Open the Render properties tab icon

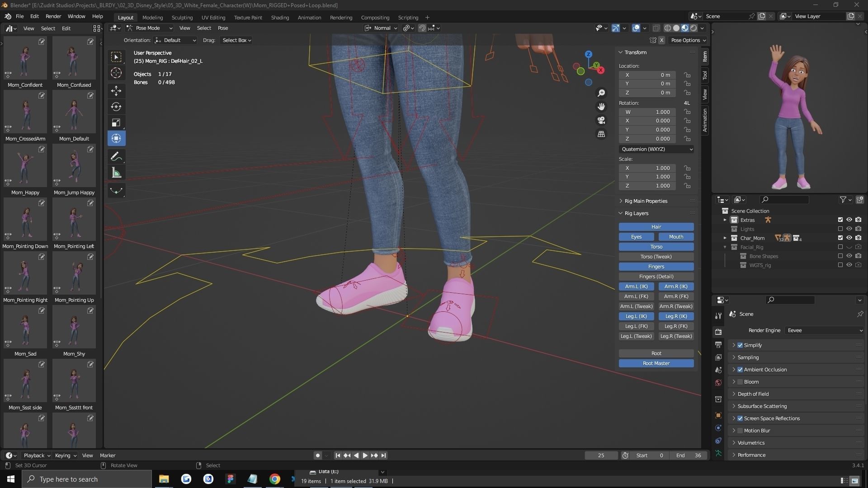[718, 332]
